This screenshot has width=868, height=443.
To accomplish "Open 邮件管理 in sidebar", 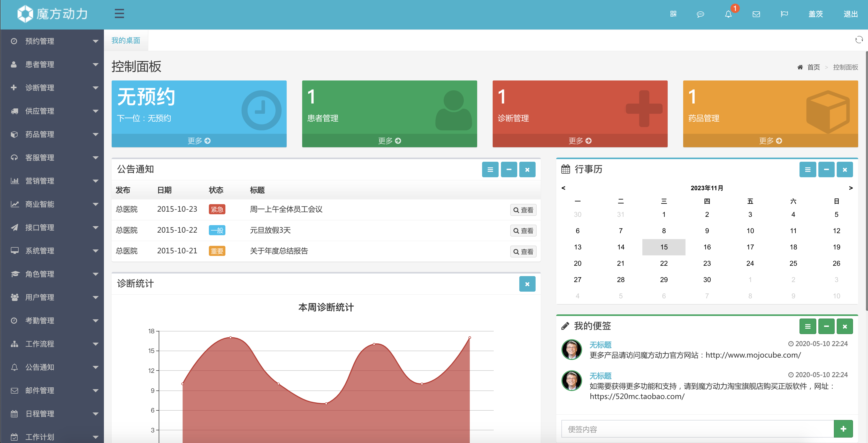I will coord(52,390).
